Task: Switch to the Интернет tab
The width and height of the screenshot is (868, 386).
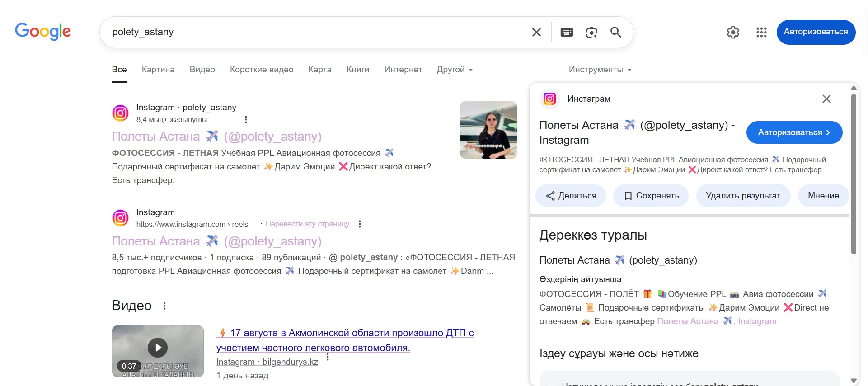Action: click(x=403, y=70)
